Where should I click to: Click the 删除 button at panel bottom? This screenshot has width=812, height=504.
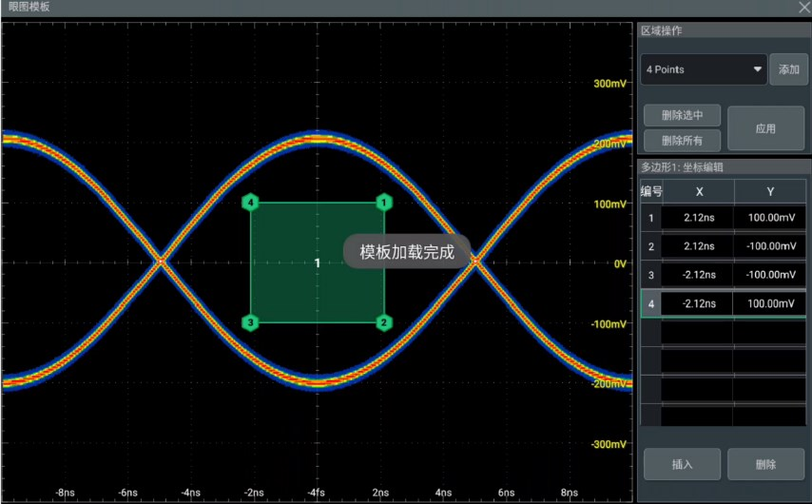coord(765,464)
